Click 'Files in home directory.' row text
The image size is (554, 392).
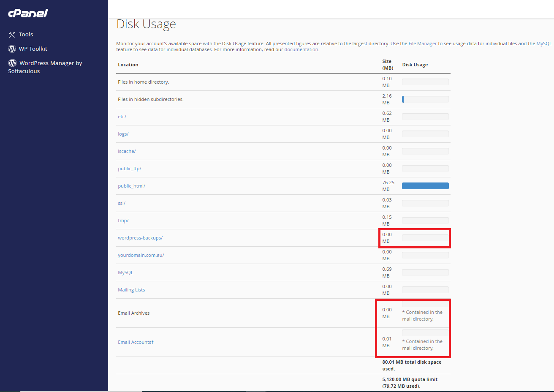[143, 82]
